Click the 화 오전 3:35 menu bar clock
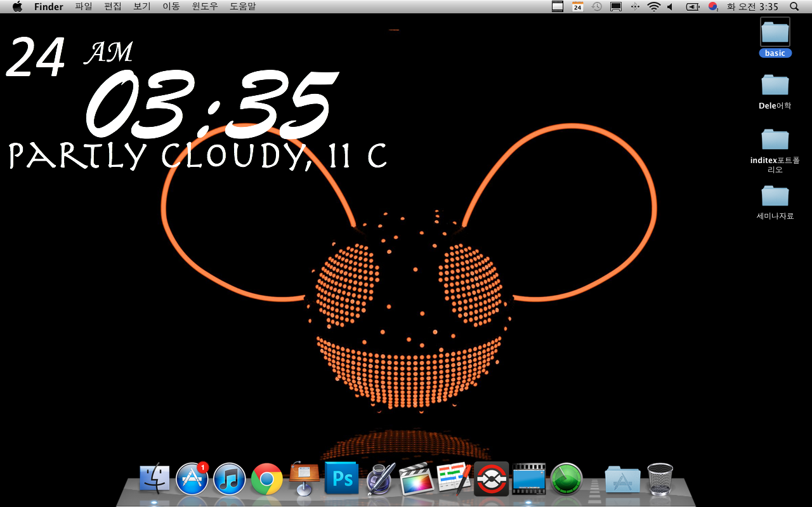Screen dimensions: 812x507 pyautogui.click(x=752, y=6)
